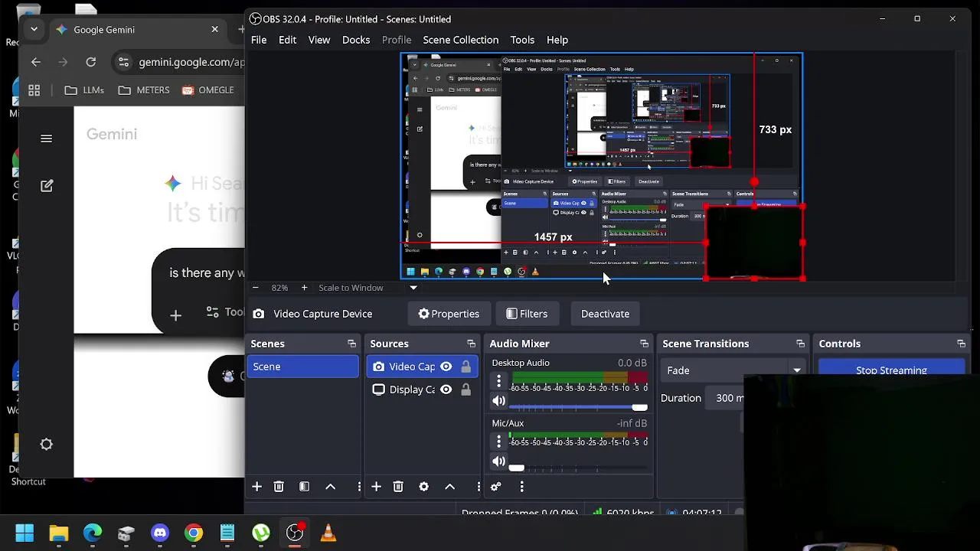Pop out the Scenes dock

pyautogui.click(x=351, y=344)
